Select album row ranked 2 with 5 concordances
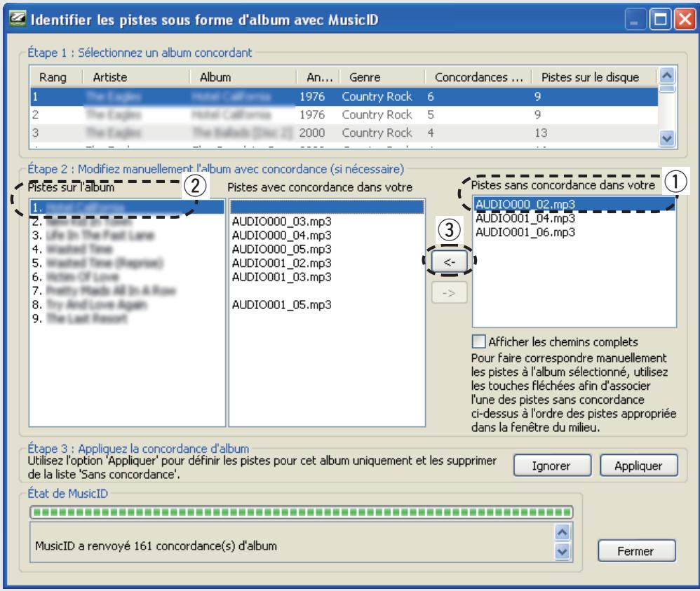 click(344, 115)
